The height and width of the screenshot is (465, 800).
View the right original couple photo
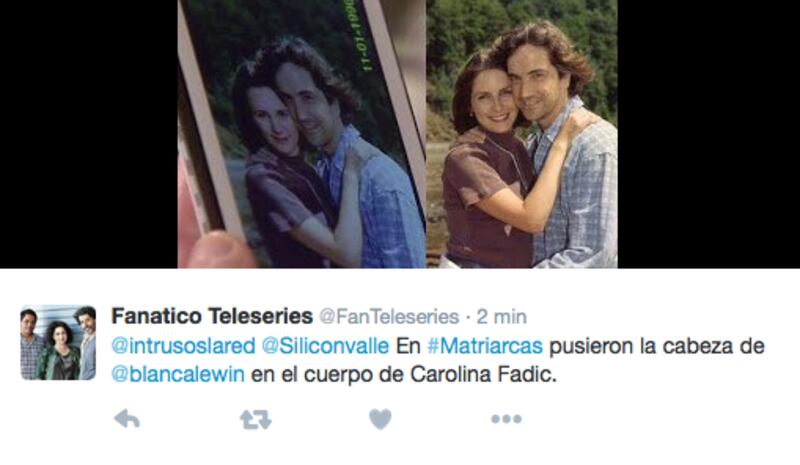[x=522, y=134]
